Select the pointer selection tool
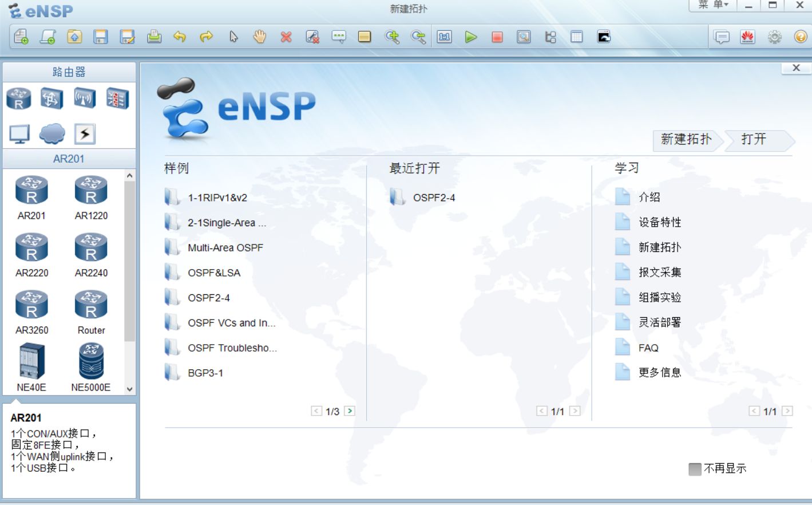The width and height of the screenshot is (812, 505). (x=233, y=37)
